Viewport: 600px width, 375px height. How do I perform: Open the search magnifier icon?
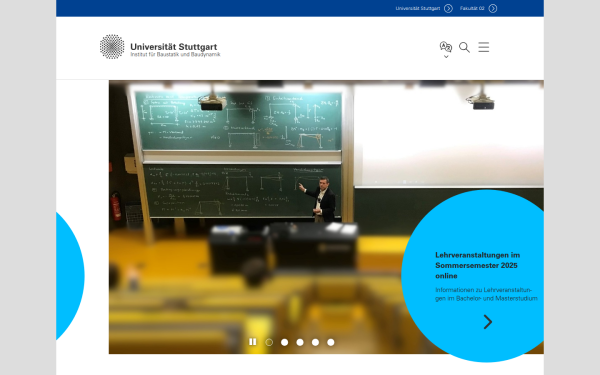464,47
